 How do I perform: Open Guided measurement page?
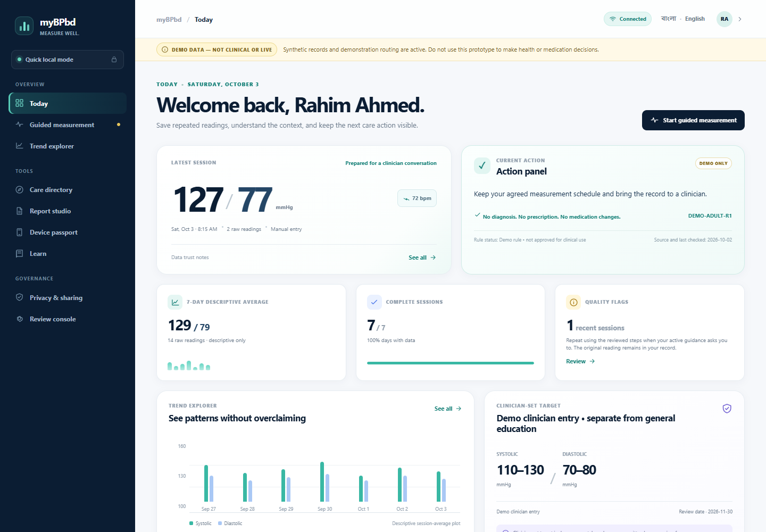click(x=68, y=124)
